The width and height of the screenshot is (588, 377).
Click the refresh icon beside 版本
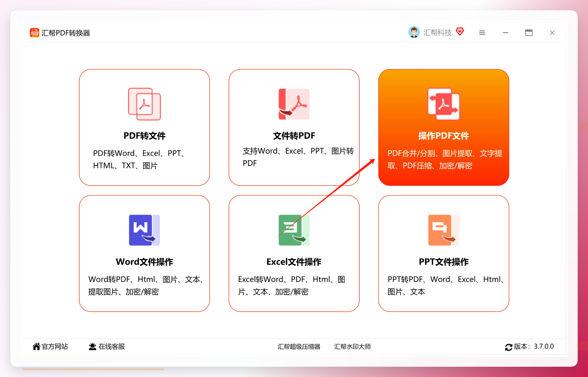[509, 347]
